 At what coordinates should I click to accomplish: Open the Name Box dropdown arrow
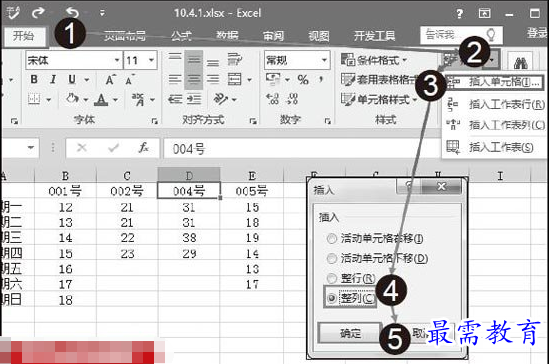coord(31,148)
